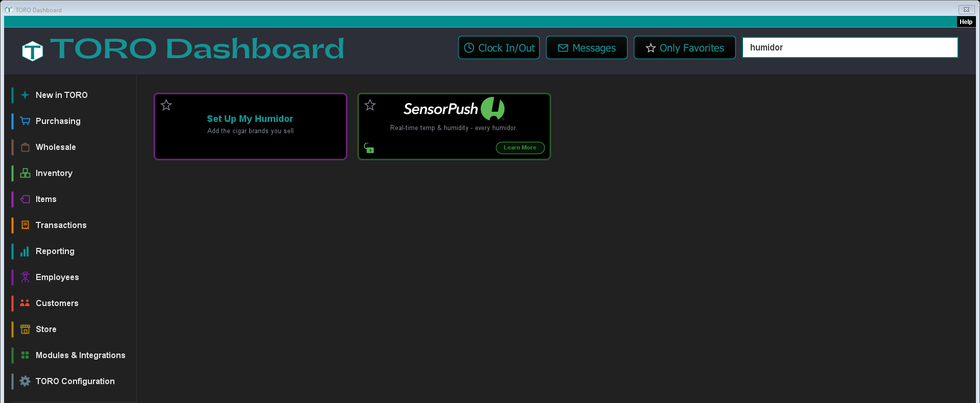980x403 pixels.
Task: Click the Inventory boxes icon
Action: click(x=25, y=173)
